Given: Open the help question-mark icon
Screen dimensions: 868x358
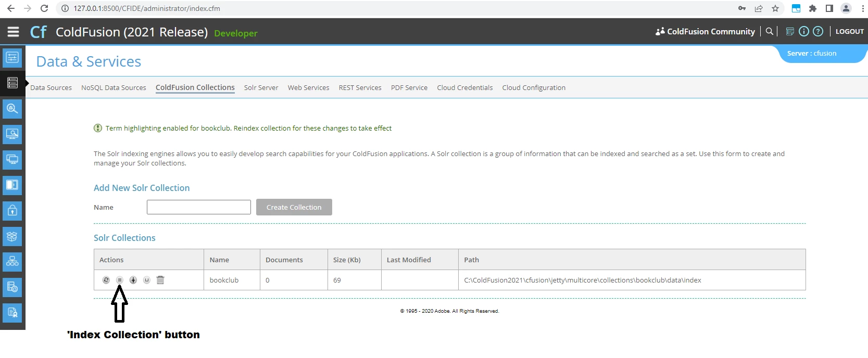Looking at the screenshot, I should tap(818, 31).
